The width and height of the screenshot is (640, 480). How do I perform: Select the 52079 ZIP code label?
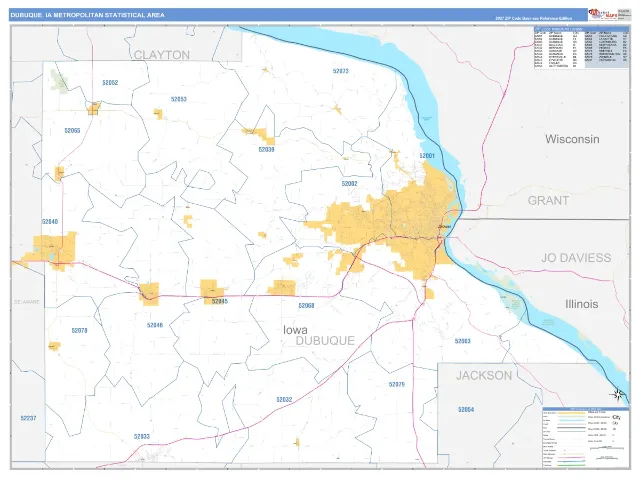coord(397,384)
